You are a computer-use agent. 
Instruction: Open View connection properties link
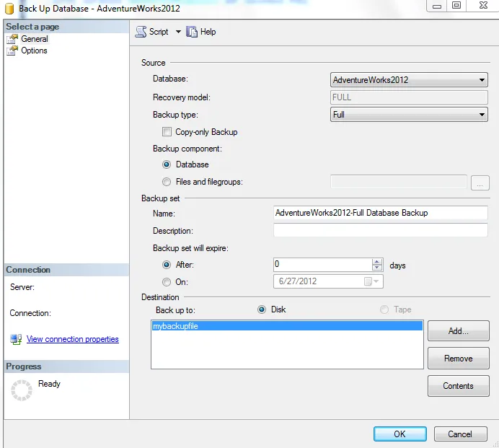73,339
